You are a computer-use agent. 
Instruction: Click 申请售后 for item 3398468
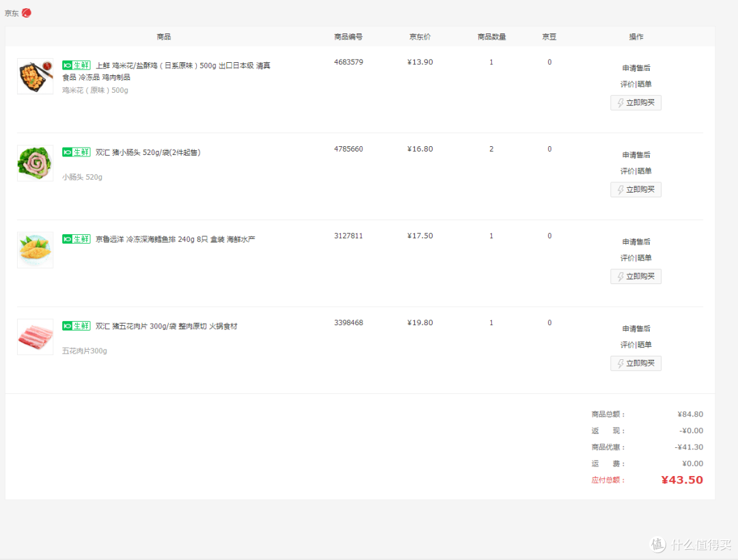click(636, 328)
